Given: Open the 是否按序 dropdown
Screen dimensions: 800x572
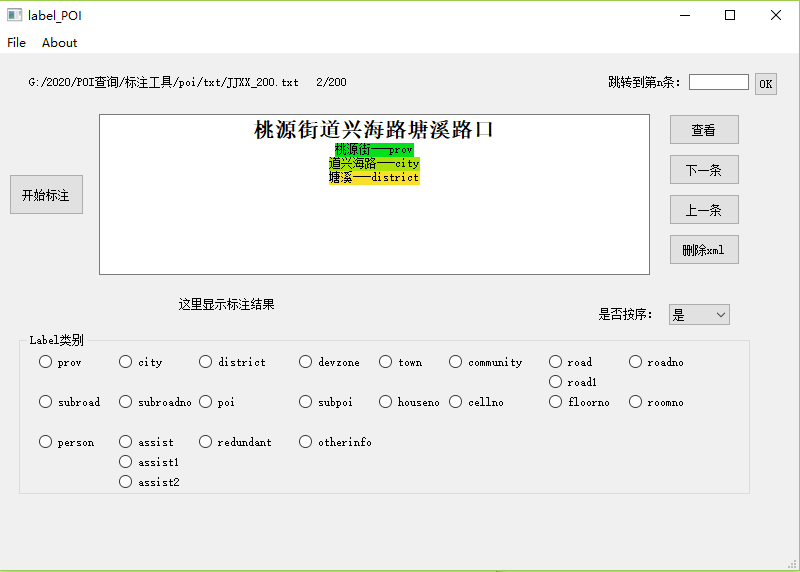Looking at the screenshot, I should (699, 315).
